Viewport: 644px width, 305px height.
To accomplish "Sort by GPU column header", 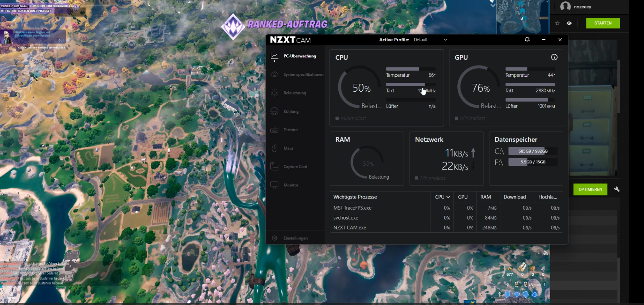I will (x=463, y=197).
